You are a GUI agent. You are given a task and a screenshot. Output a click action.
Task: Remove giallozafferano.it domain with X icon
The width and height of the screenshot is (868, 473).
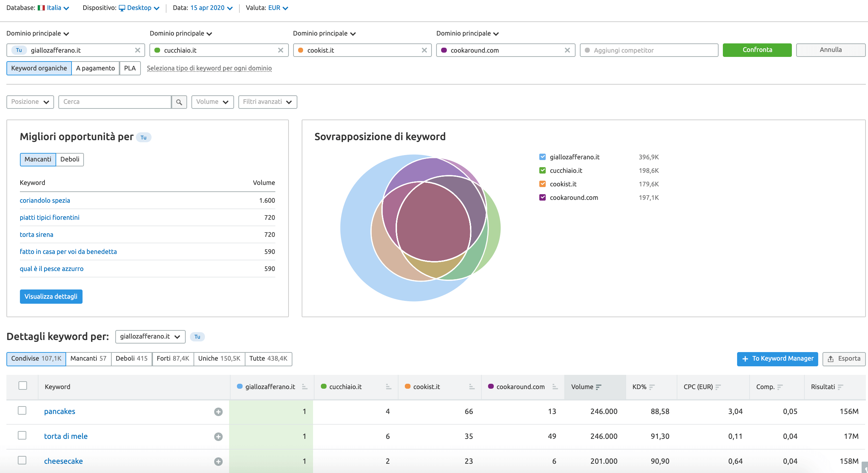coord(137,50)
